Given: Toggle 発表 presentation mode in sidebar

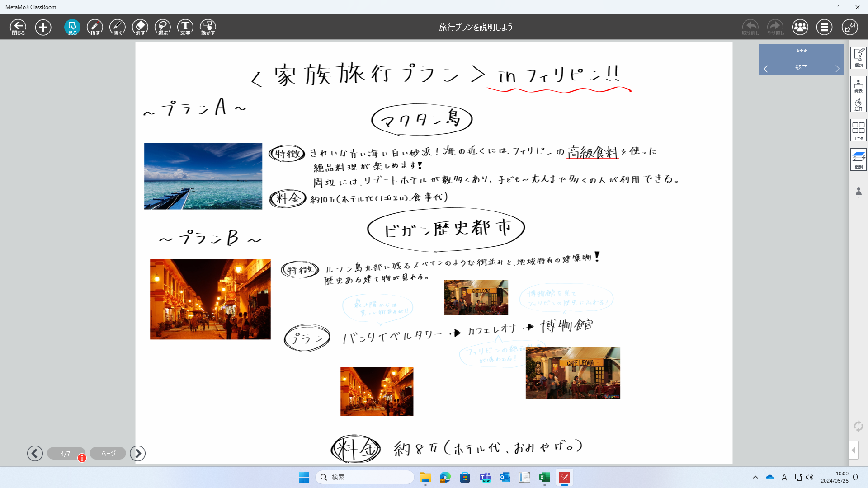Looking at the screenshot, I should tap(858, 85).
